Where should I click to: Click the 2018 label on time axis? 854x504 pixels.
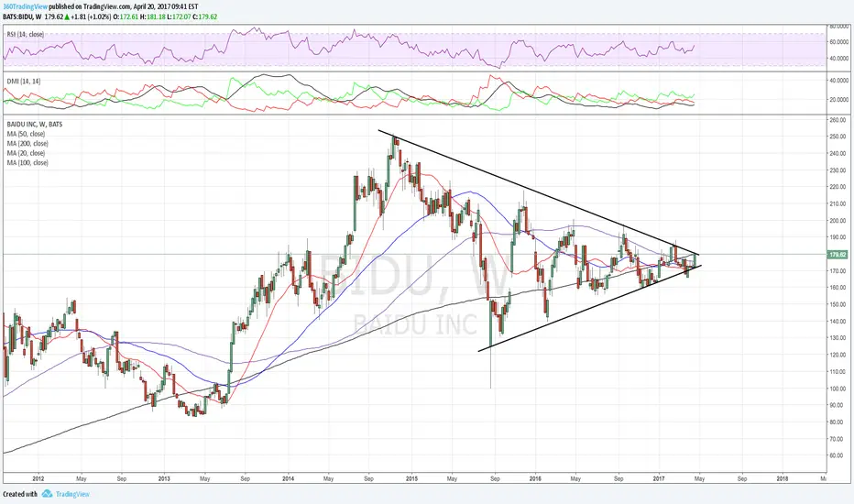click(783, 479)
